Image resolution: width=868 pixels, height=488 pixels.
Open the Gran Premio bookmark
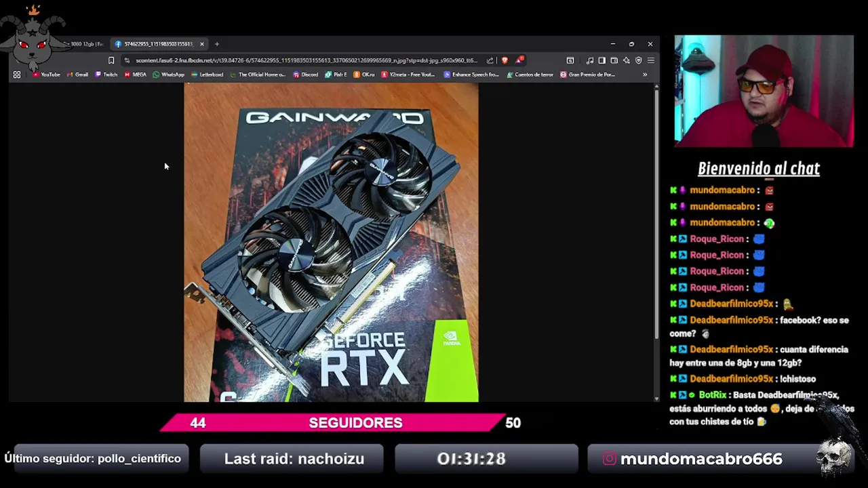[x=588, y=75]
